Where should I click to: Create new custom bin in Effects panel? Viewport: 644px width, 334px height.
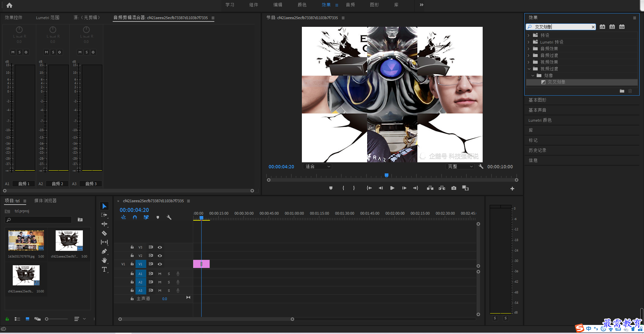tap(622, 91)
